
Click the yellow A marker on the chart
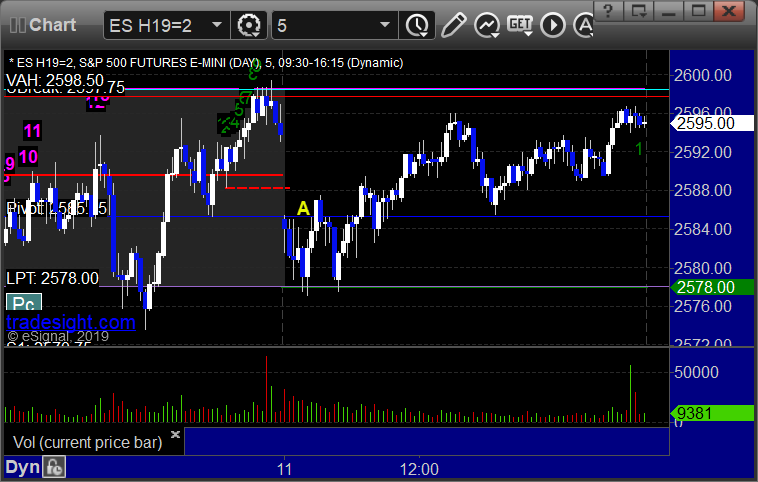[303, 208]
